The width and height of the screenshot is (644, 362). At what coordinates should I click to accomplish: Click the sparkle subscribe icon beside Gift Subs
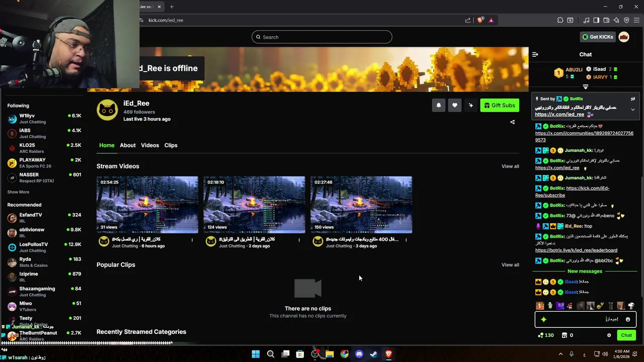470,105
